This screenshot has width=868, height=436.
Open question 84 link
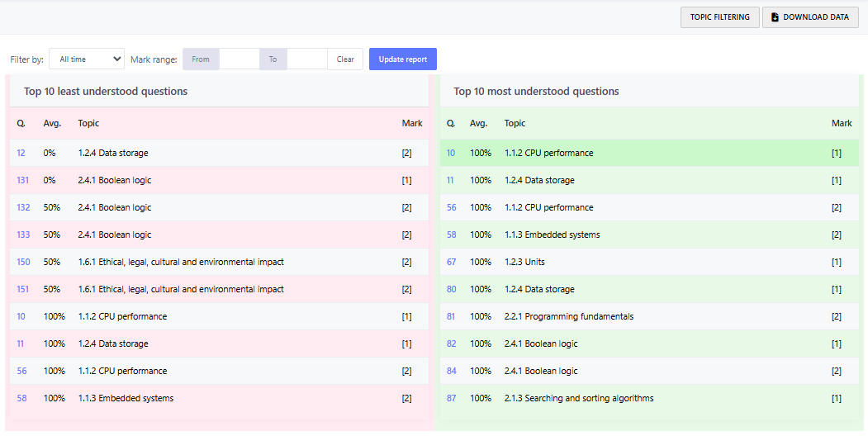451,371
